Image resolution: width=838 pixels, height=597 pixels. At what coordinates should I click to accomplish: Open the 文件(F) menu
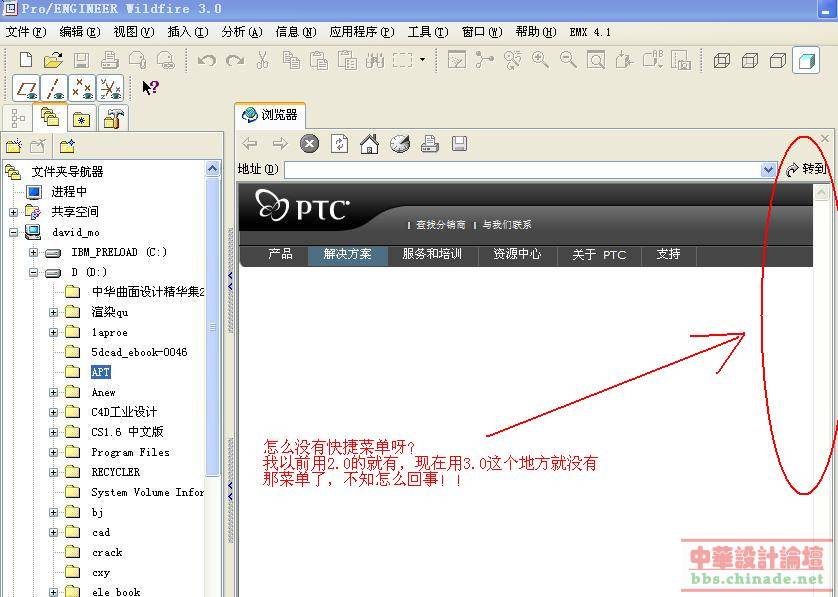[26, 32]
